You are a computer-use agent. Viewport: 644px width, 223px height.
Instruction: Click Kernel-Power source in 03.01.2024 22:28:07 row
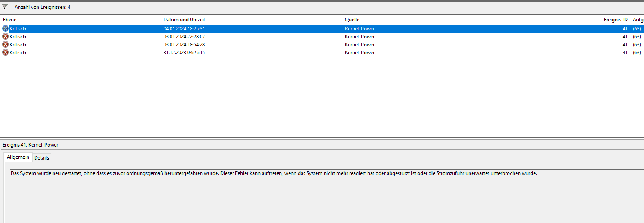360,37
